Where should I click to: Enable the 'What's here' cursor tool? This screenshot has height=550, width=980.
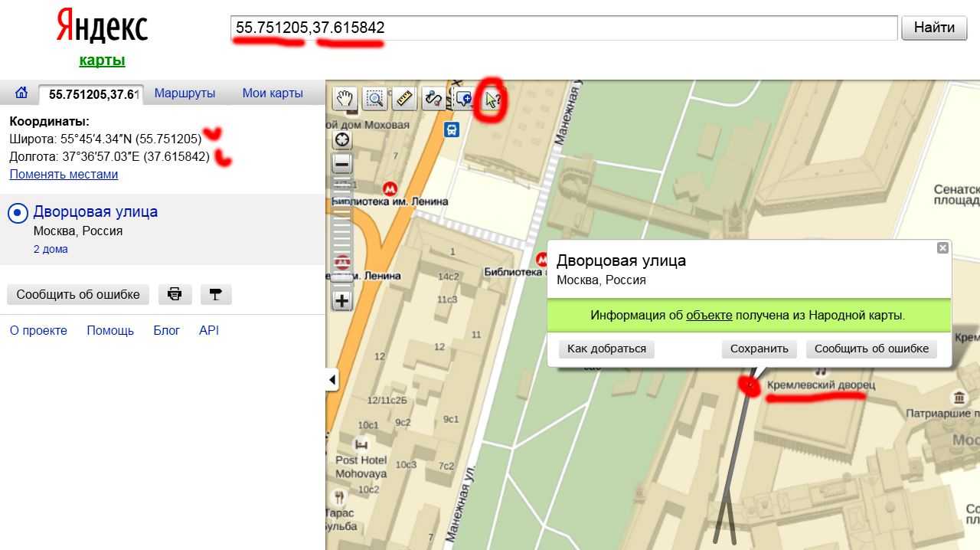pyautogui.click(x=492, y=98)
